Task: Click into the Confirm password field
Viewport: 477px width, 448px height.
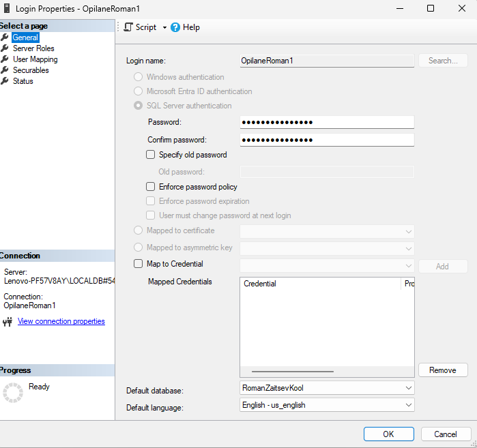Action: (x=327, y=140)
